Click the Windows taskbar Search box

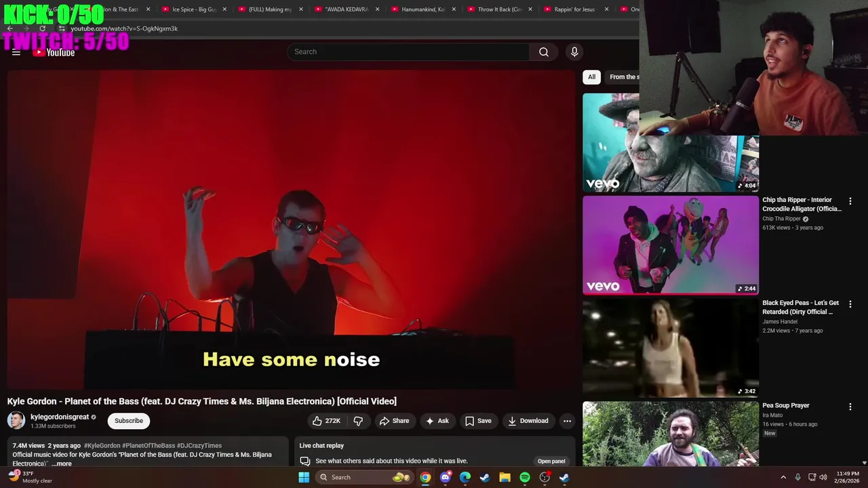363,477
